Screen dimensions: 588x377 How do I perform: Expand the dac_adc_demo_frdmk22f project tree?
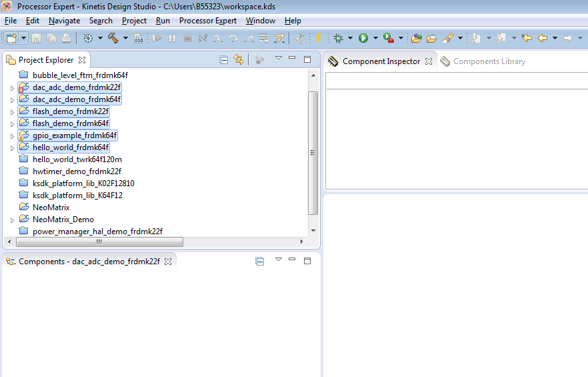pyautogui.click(x=12, y=88)
